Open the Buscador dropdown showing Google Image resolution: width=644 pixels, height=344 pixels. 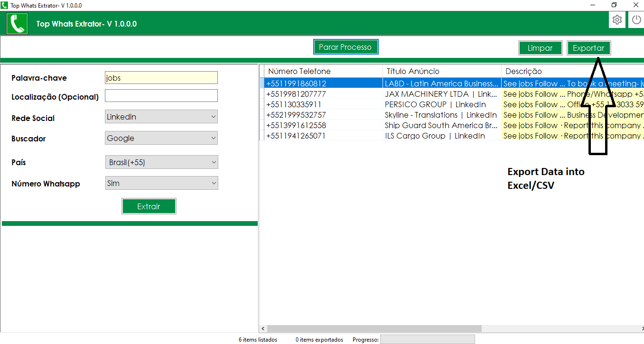tap(161, 138)
